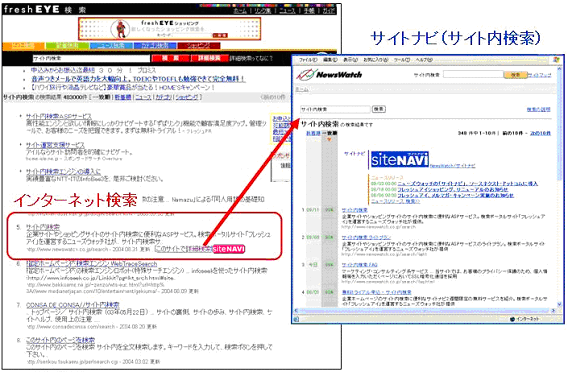Click the orange search button in NewsWatch header
Viewport: 567px width, 372px height.
[x=516, y=74]
